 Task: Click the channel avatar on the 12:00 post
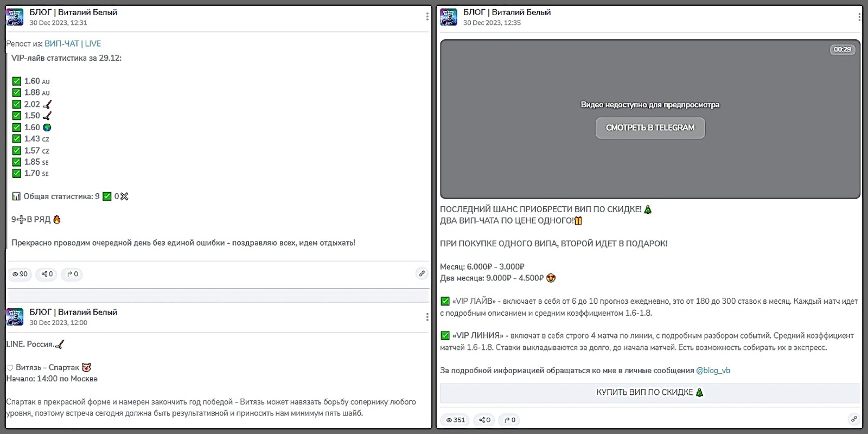click(15, 317)
